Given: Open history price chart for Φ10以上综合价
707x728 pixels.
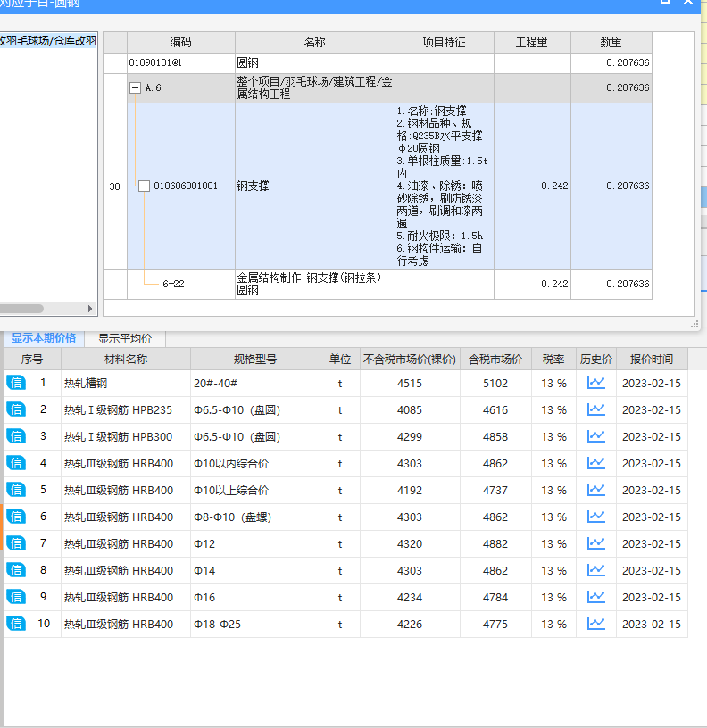Looking at the screenshot, I should [596, 491].
